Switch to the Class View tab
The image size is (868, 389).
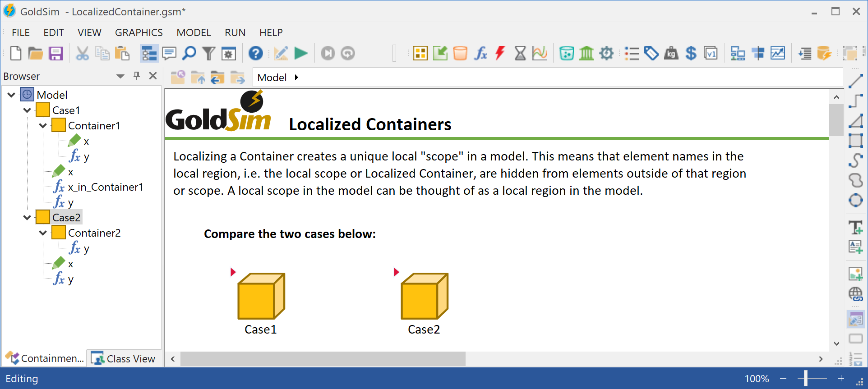point(123,358)
